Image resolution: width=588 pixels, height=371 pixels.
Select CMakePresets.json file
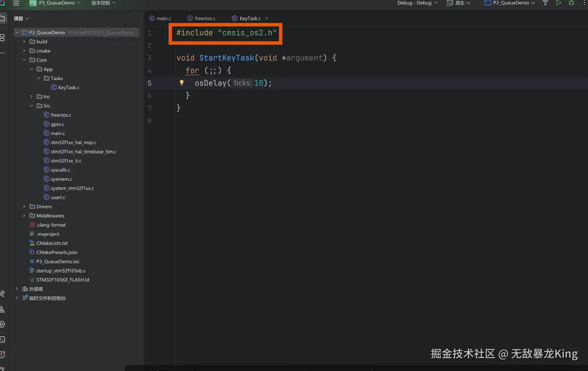(x=57, y=252)
